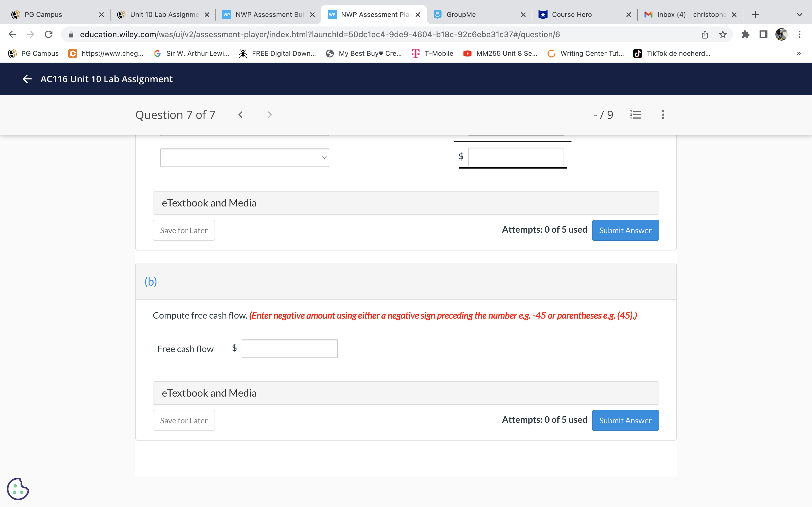Open the three-dot menu beside the question list
Viewport: 812px width, 507px height.
coord(663,115)
